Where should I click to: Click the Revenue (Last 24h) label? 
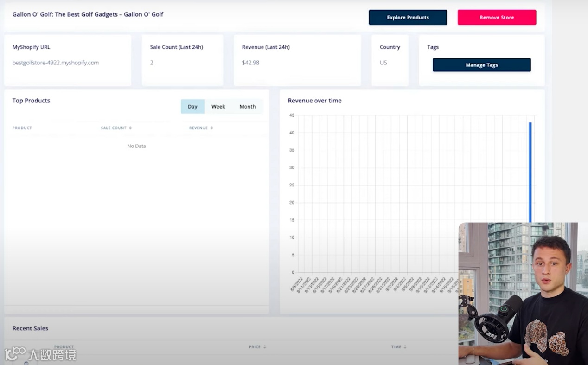point(266,47)
